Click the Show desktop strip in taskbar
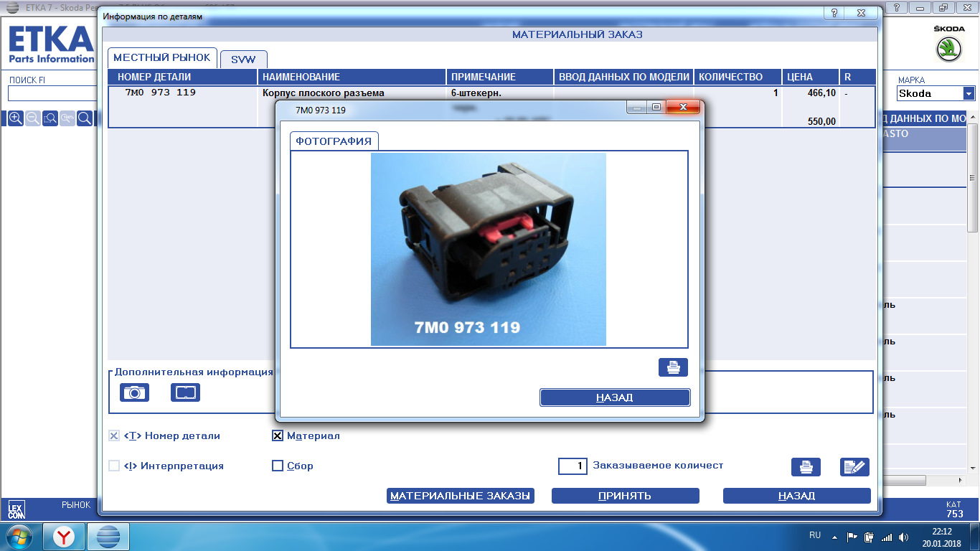This screenshot has height=551, width=980. pos(975,537)
